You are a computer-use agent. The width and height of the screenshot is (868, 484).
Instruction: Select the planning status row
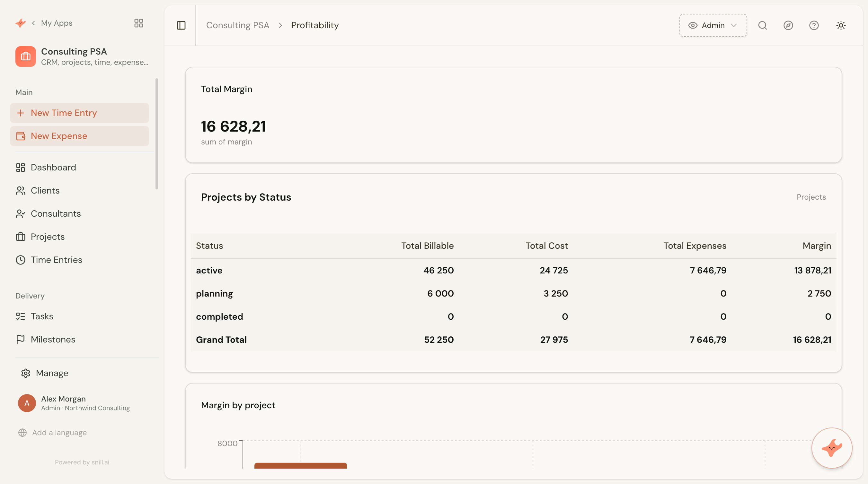pyautogui.click(x=513, y=293)
